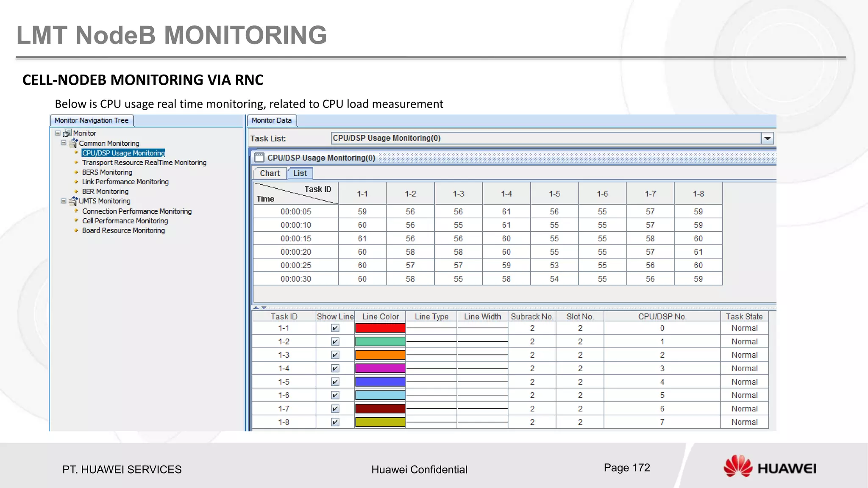The width and height of the screenshot is (868, 488).
Task: Switch to the List tab
Action: click(x=300, y=173)
